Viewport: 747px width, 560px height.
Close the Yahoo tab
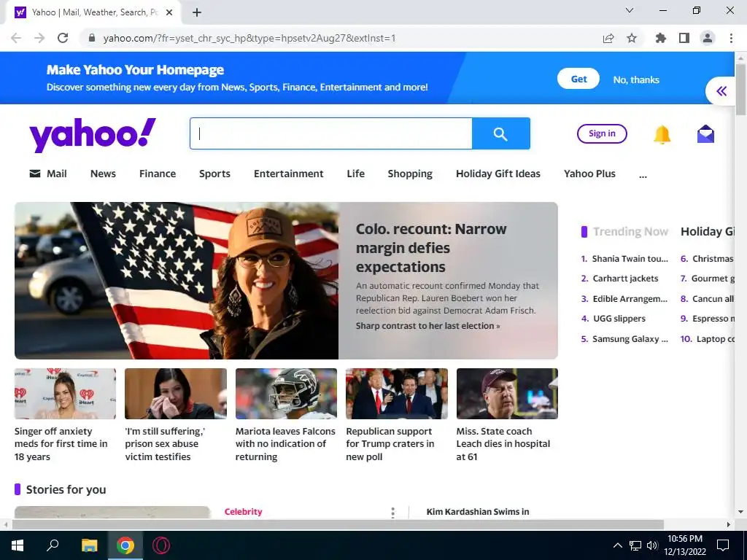pos(169,12)
